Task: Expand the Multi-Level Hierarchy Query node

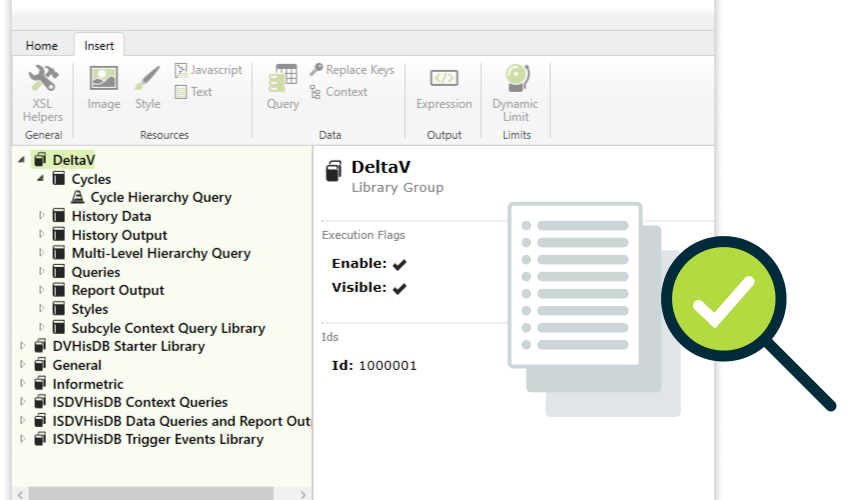Action: pyautogui.click(x=42, y=252)
